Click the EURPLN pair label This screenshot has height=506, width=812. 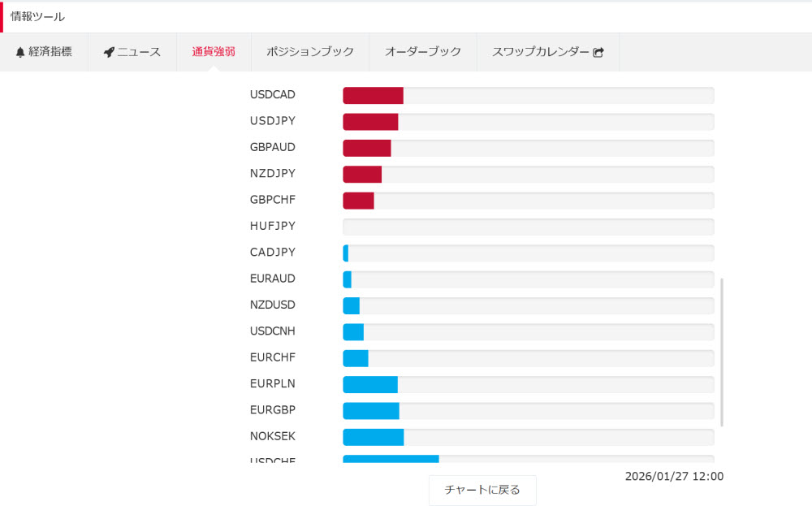(x=273, y=383)
